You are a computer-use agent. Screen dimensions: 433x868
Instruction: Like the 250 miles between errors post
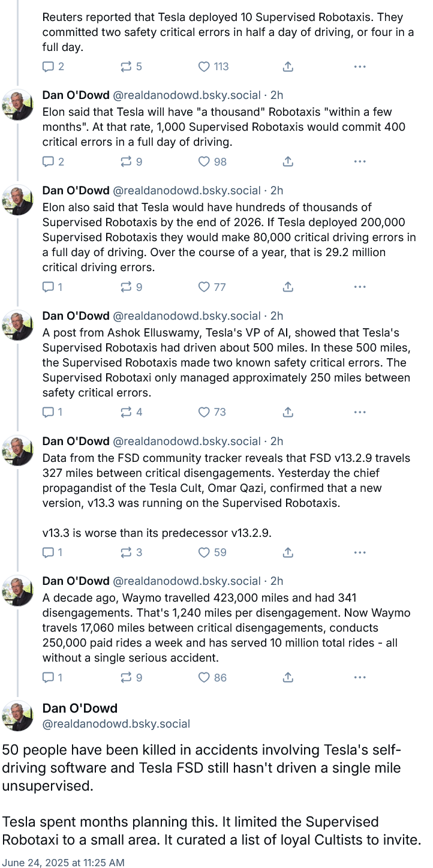(212, 413)
